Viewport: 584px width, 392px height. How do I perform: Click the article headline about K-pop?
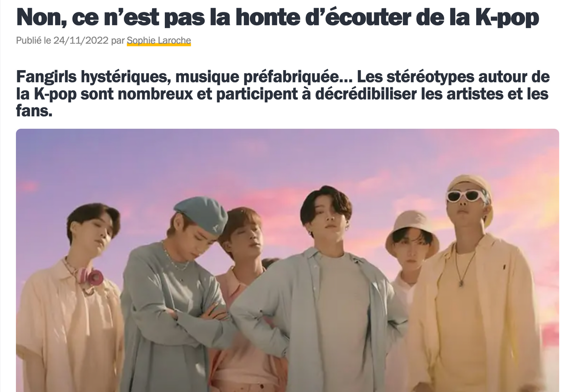pyautogui.click(x=278, y=17)
